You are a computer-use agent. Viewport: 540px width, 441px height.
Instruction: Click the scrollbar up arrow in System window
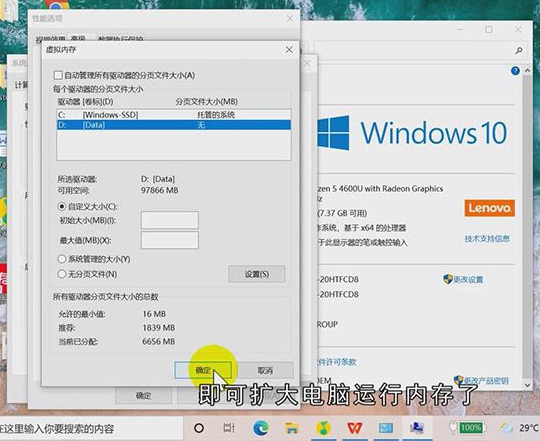click(527, 71)
